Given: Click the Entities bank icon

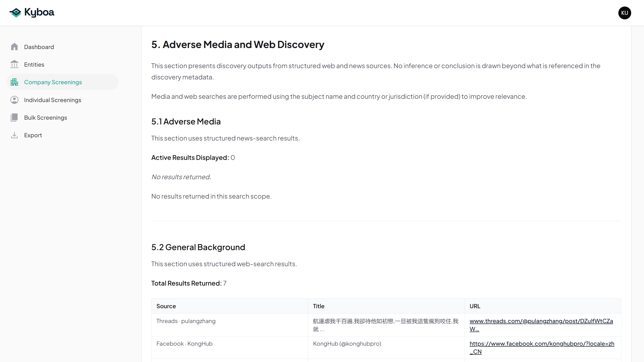Looking at the screenshot, I should click(14, 64).
